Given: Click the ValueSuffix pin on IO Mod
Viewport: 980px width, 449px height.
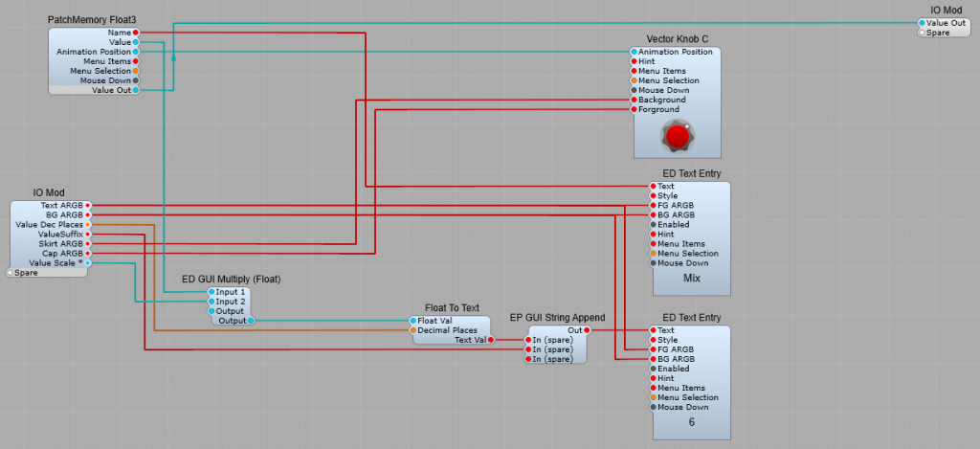Looking at the screenshot, I should pos(88,234).
